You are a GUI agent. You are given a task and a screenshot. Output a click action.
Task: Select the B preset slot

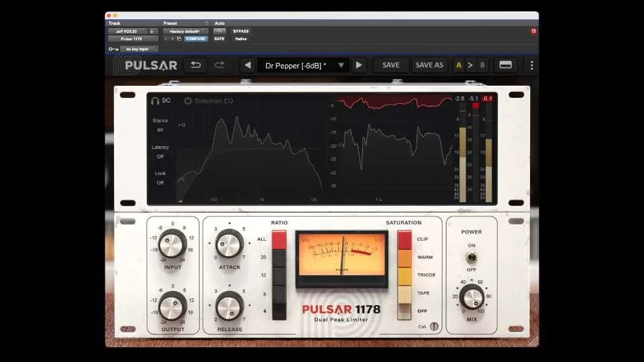coord(482,65)
